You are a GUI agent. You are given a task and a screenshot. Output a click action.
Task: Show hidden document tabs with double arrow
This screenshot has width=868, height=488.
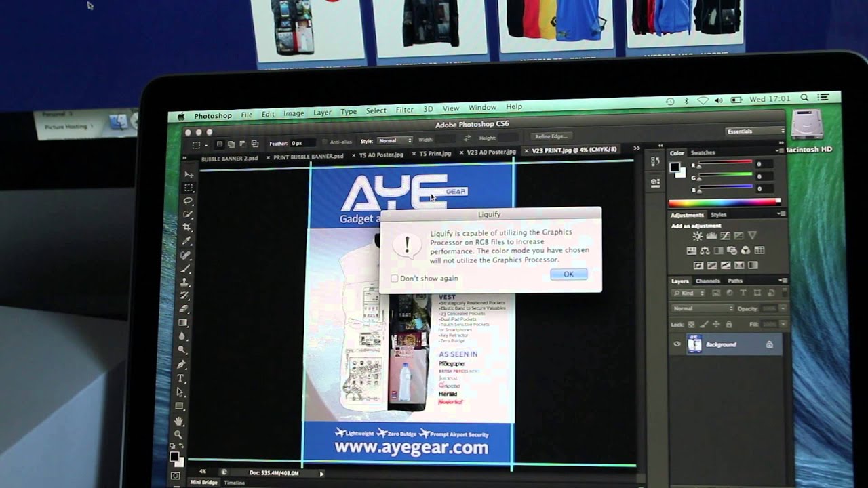pyautogui.click(x=637, y=148)
